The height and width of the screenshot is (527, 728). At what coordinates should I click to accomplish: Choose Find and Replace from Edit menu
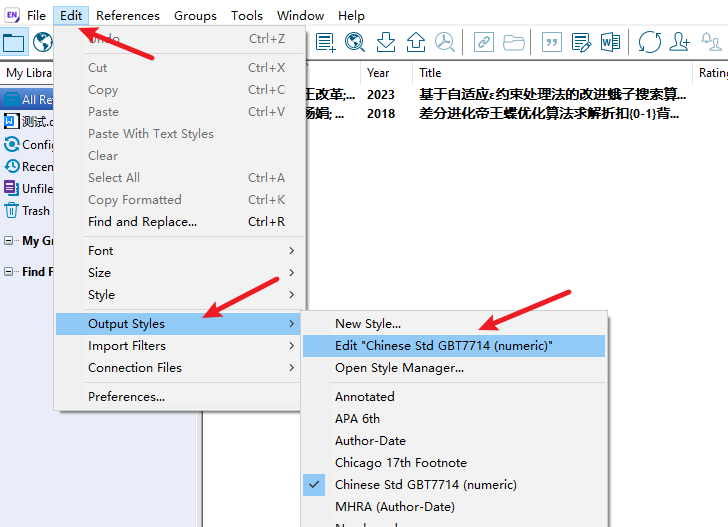point(180,222)
